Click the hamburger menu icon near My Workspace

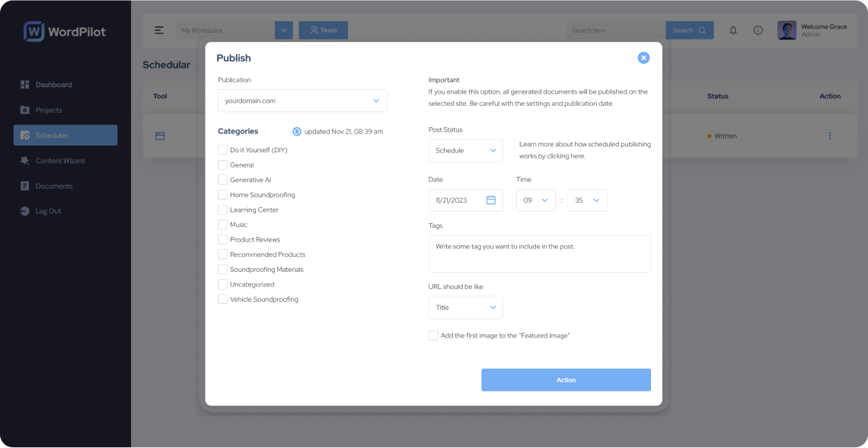(x=159, y=29)
